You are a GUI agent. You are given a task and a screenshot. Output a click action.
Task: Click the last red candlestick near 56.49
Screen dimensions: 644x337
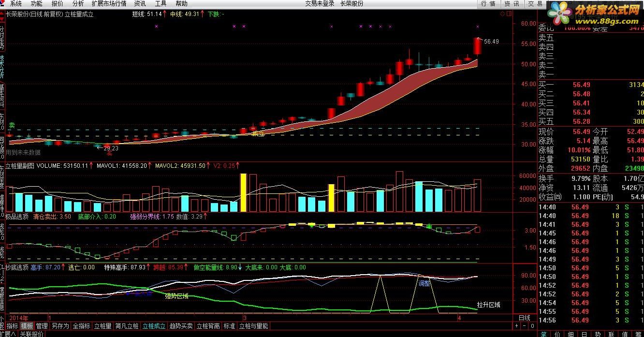coord(477,46)
